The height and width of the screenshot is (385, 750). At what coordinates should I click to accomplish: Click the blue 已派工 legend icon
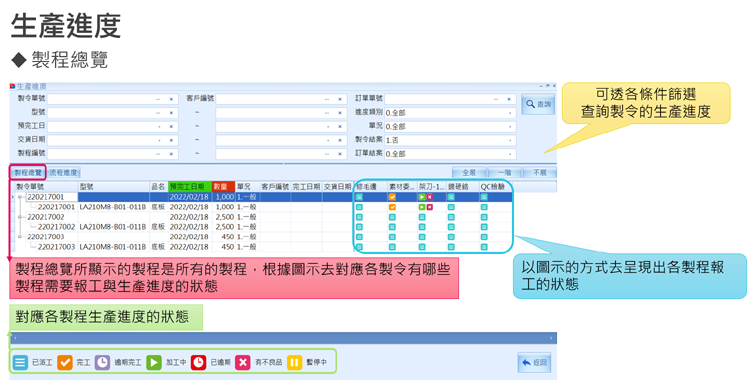tap(20, 362)
